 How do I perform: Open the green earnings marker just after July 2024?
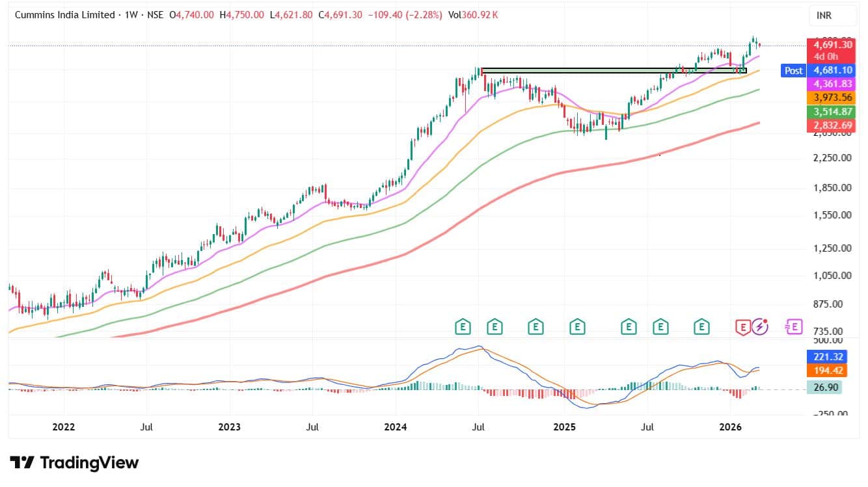tap(495, 326)
